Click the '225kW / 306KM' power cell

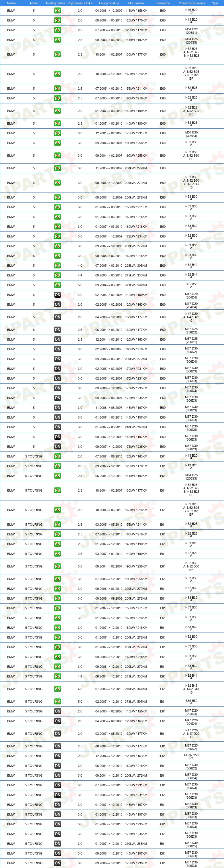coord(136,266)
